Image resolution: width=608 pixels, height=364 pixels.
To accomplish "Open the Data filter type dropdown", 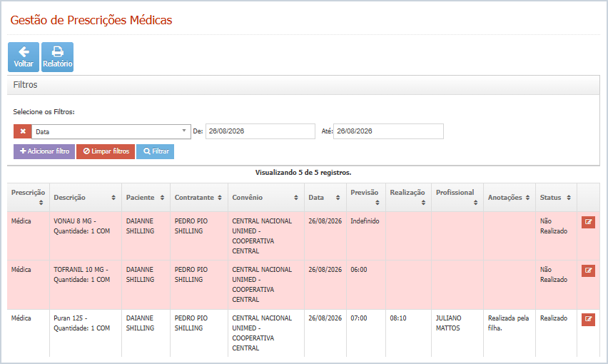I will (x=111, y=131).
